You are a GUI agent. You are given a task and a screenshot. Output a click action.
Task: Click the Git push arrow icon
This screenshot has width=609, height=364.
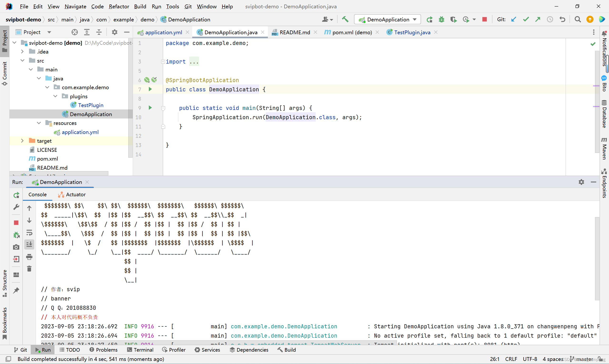(538, 19)
